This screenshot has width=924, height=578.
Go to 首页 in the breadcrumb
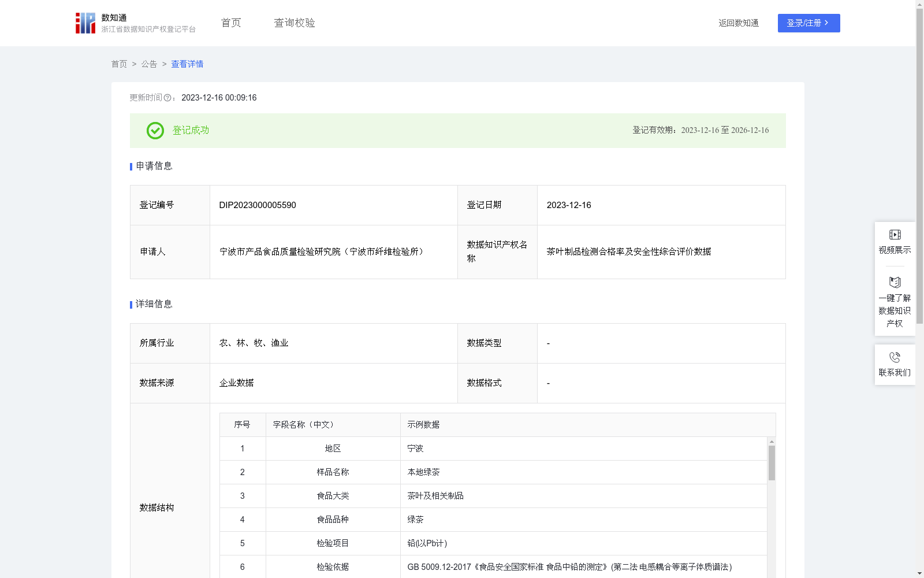coord(119,64)
